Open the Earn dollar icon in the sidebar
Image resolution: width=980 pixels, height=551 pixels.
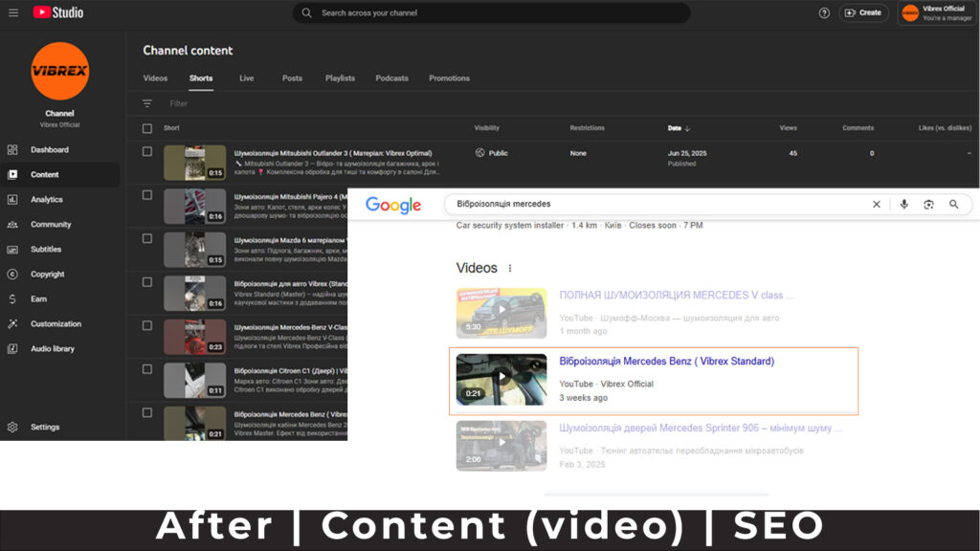tap(12, 299)
